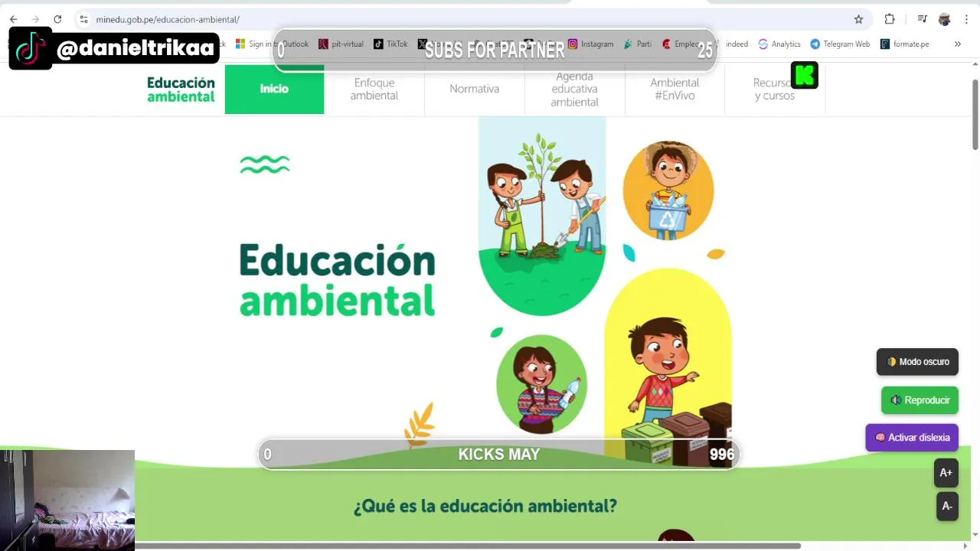The width and height of the screenshot is (980, 551).
Task: Open the formate.pe bookmark
Action: click(x=904, y=44)
